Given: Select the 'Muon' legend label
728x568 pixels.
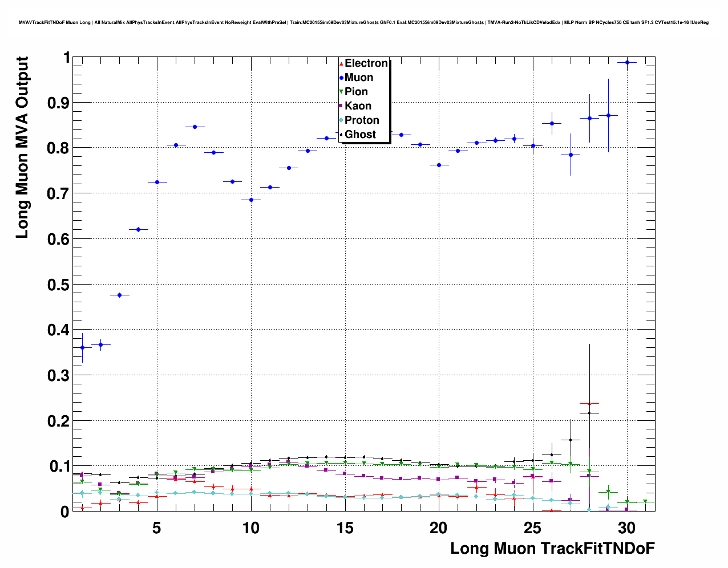Looking at the screenshot, I should point(359,78).
